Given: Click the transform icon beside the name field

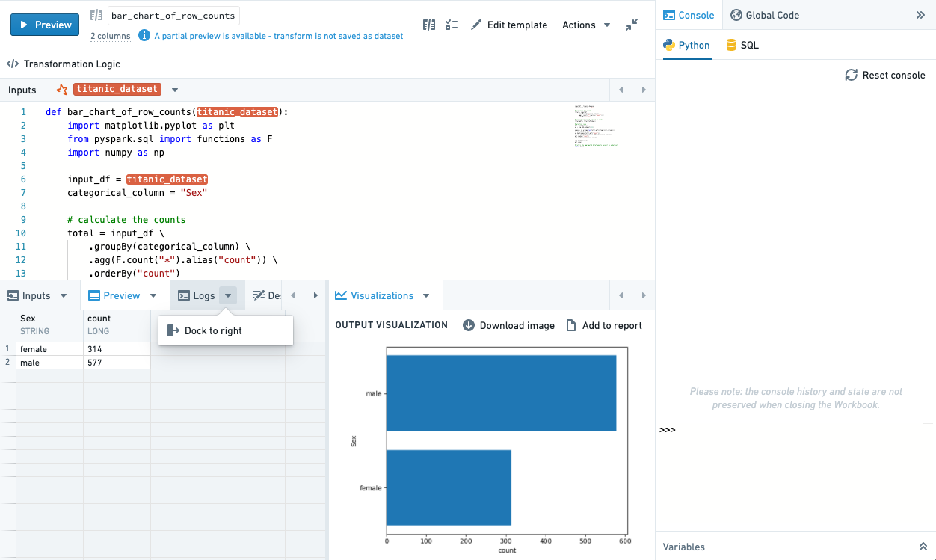Looking at the screenshot, I should 96,16.
